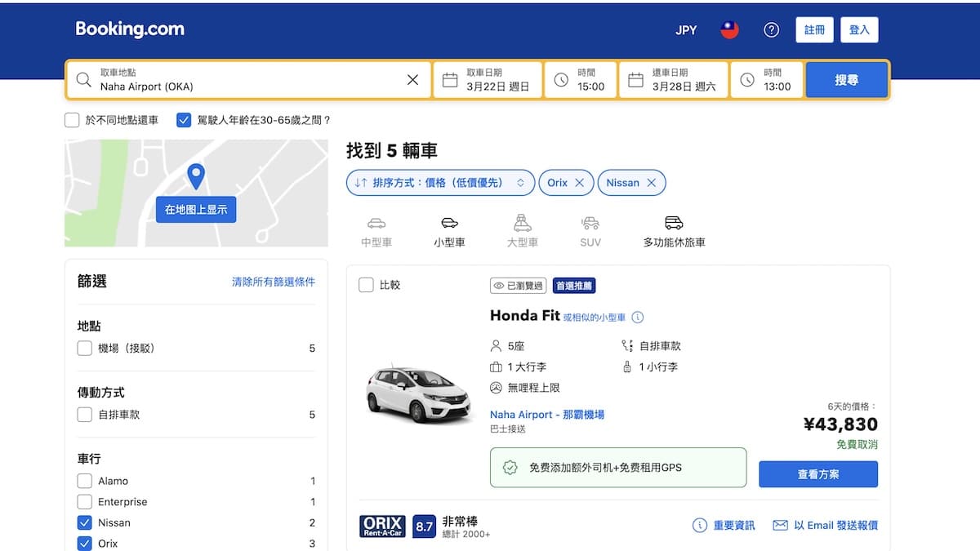Open 重要資訊 important info link
Screen dimensions: 980x551
(724, 525)
